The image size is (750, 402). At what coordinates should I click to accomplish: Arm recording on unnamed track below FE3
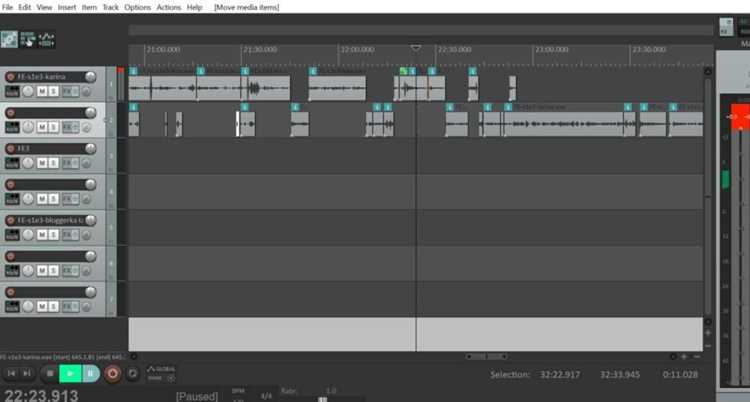(x=11, y=184)
